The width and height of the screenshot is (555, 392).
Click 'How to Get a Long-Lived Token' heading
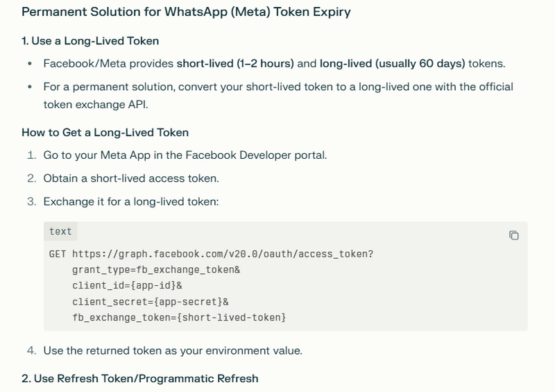105,133
